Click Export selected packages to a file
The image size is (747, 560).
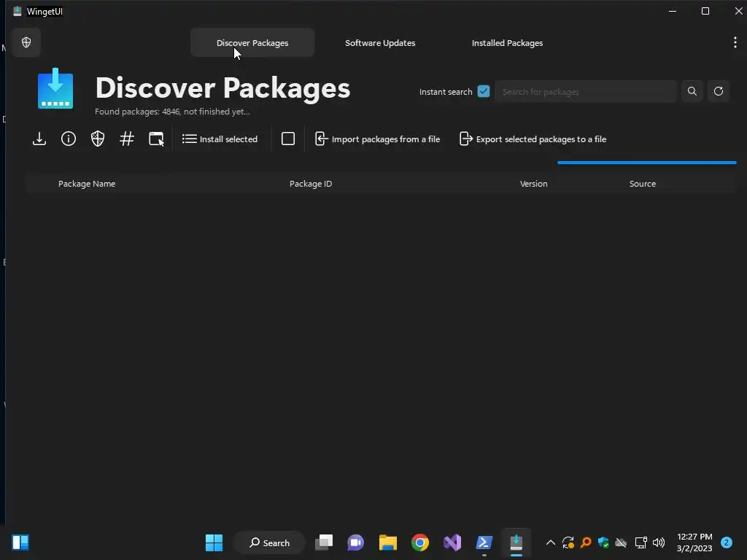(532, 139)
